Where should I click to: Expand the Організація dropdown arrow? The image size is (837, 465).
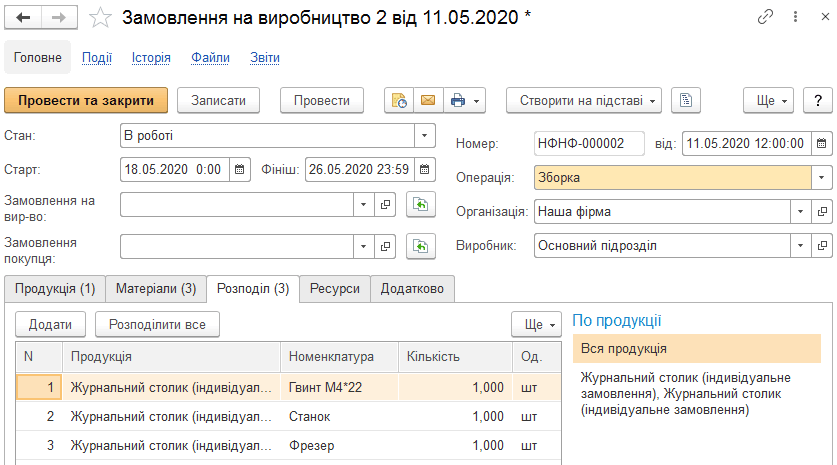point(801,212)
